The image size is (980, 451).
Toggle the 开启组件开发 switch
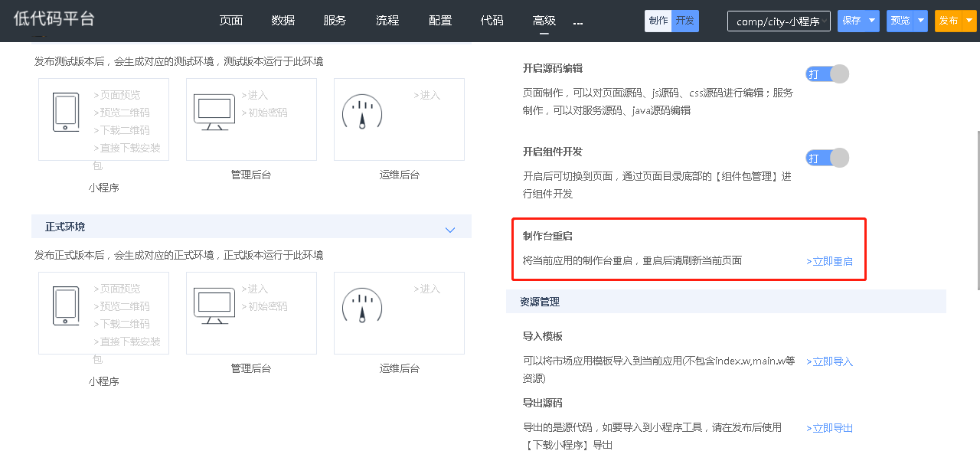[x=827, y=159]
